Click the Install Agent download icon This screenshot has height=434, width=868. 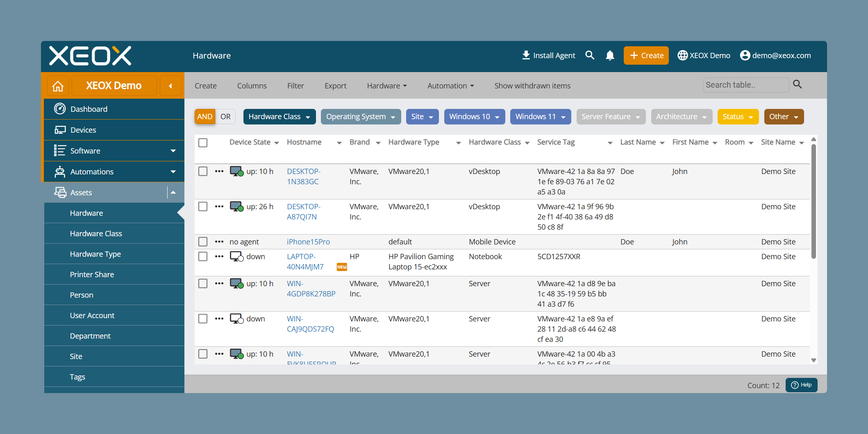526,55
